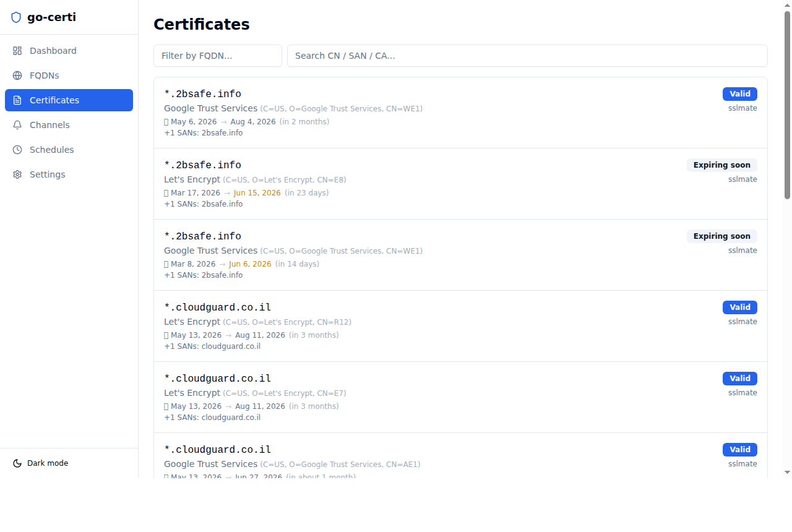Viewport: 792px width, 532px height.
Task: Click calendar icon next to May 6, 2026
Action: [x=166, y=122]
